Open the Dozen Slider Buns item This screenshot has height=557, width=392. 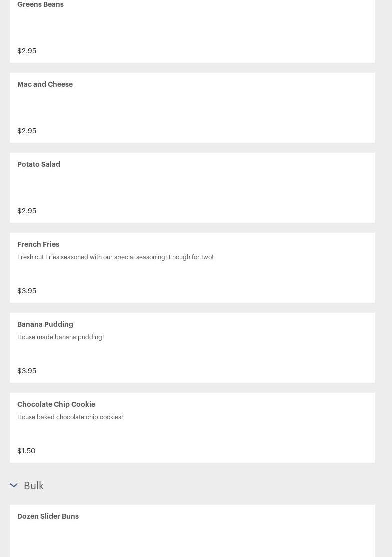point(48,516)
